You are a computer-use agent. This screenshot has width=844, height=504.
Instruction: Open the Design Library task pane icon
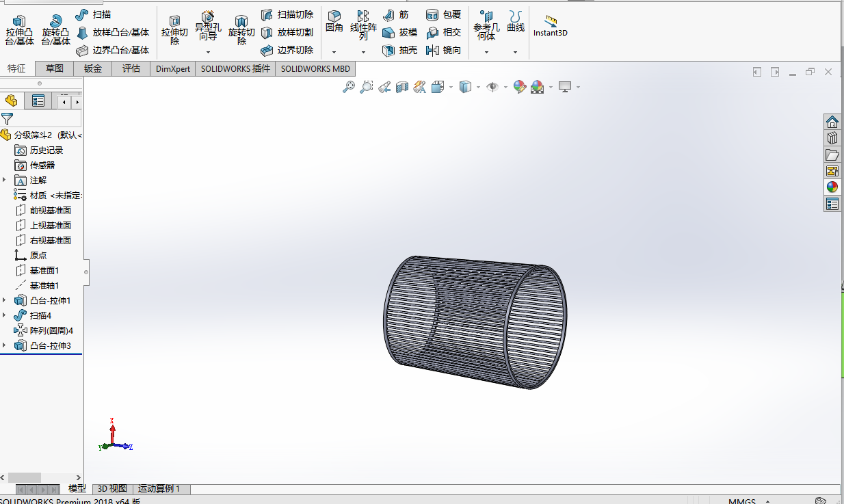click(x=832, y=138)
